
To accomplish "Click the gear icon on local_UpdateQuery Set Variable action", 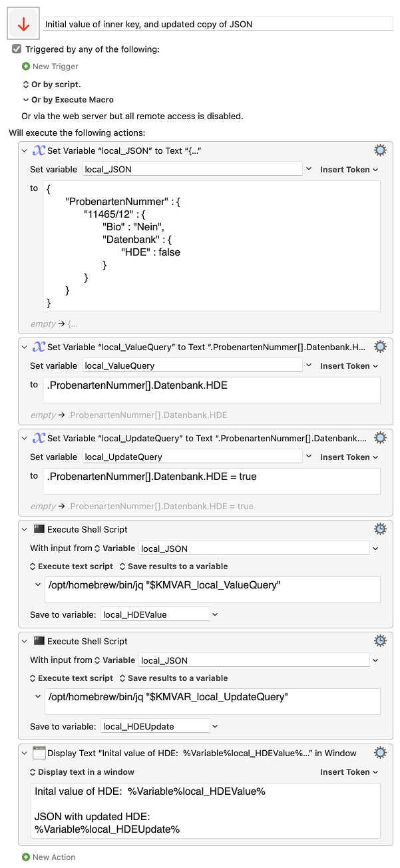I will pyautogui.click(x=380, y=437).
